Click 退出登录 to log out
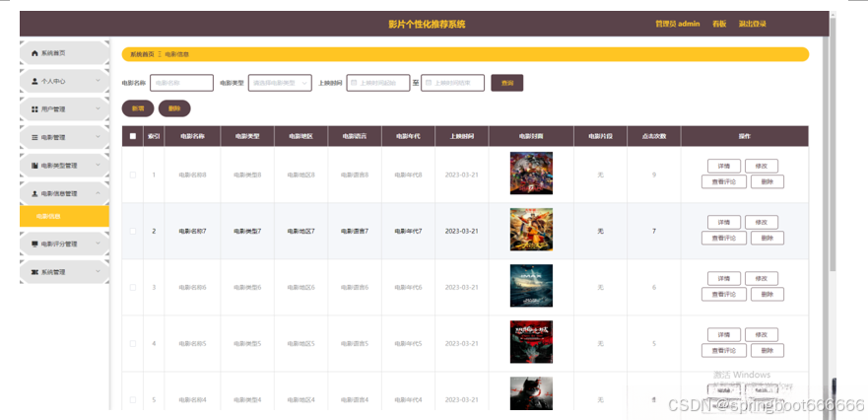The image size is (868, 420). pos(753,24)
